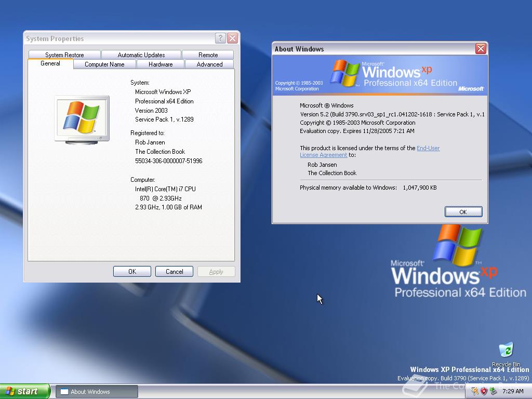Open the Advanced tab
Screen dimensions: 532x399
click(210, 64)
